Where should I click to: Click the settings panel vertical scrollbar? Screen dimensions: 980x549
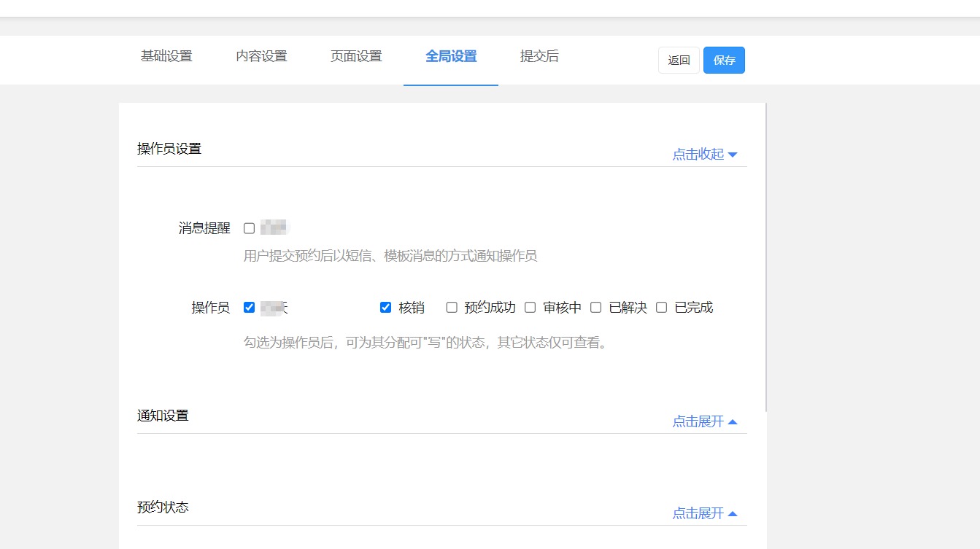tap(766, 255)
